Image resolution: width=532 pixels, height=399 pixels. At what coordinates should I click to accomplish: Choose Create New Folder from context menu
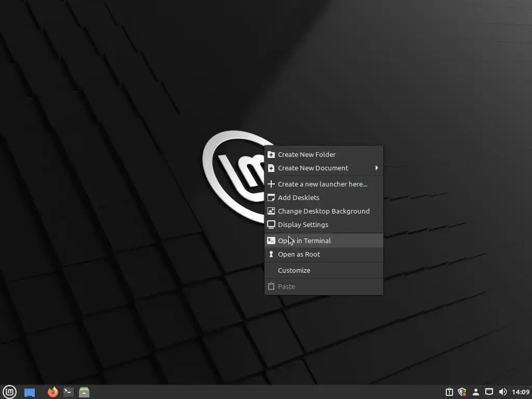324,154
